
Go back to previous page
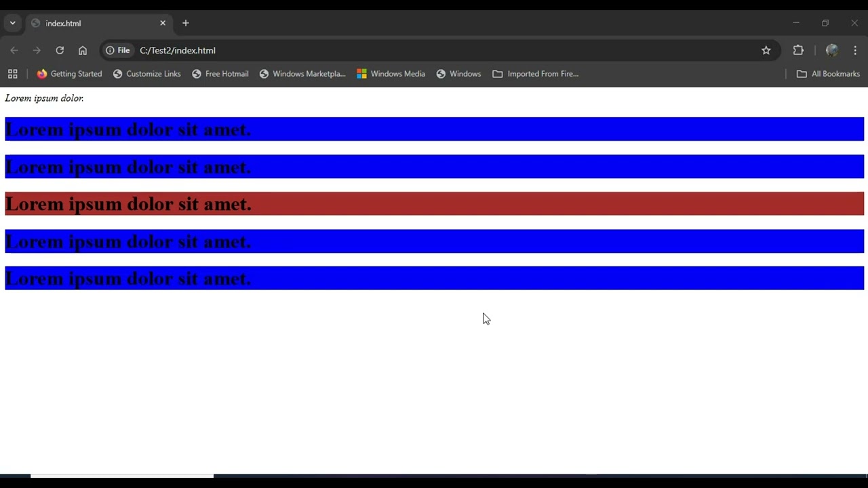coord(14,50)
